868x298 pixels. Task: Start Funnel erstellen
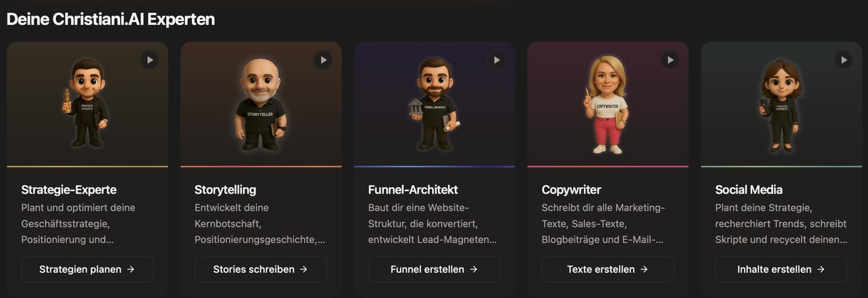[x=435, y=269]
